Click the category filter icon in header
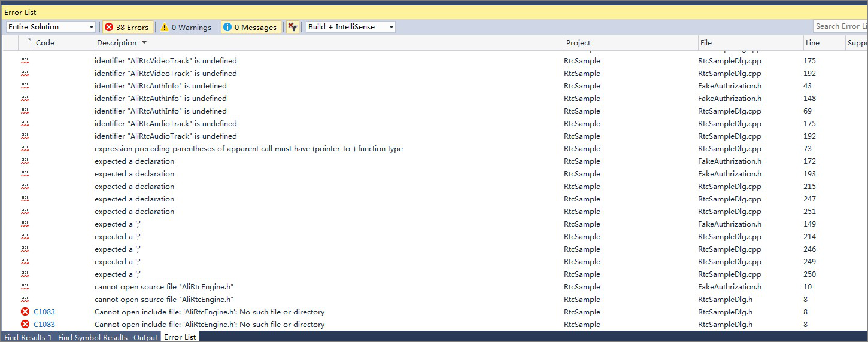 (x=29, y=41)
